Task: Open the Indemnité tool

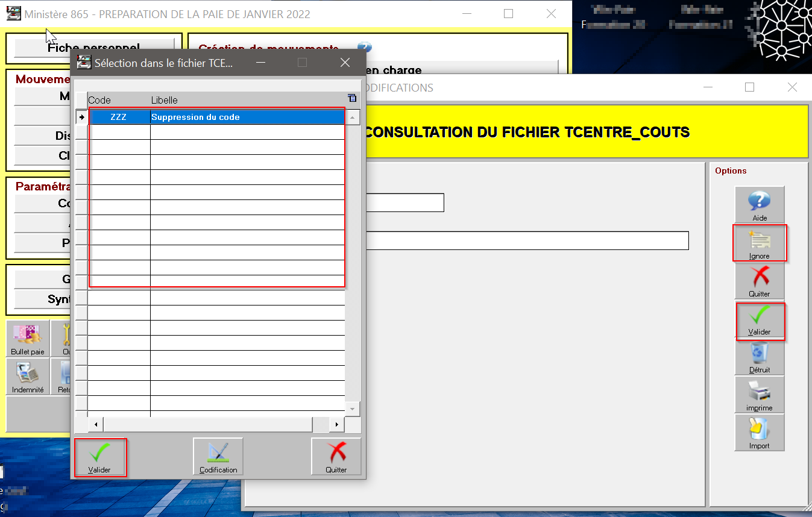Action: coord(28,377)
